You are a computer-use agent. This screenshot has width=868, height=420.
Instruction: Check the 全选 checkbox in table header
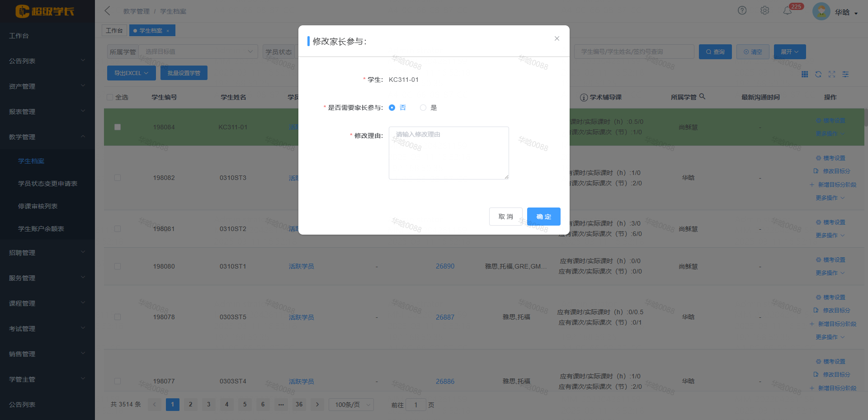click(x=110, y=97)
